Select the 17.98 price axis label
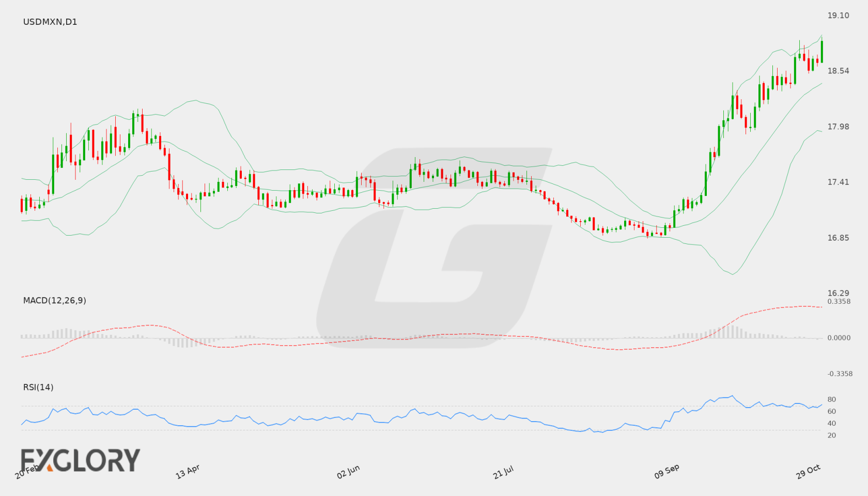The width and height of the screenshot is (868, 496). 838,127
